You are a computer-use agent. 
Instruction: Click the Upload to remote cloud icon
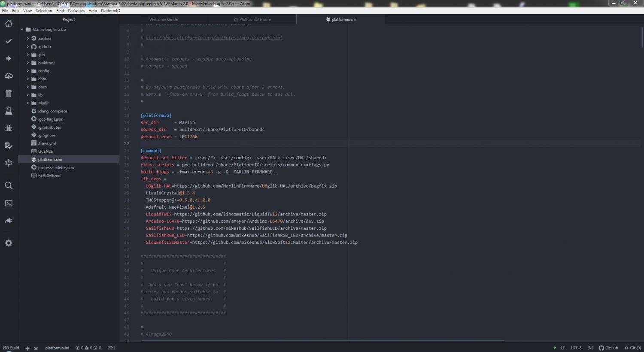click(x=9, y=76)
